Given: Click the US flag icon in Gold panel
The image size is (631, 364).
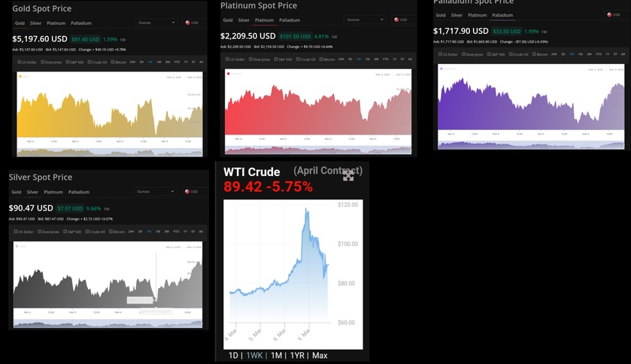Looking at the screenshot, I should coord(187,23).
